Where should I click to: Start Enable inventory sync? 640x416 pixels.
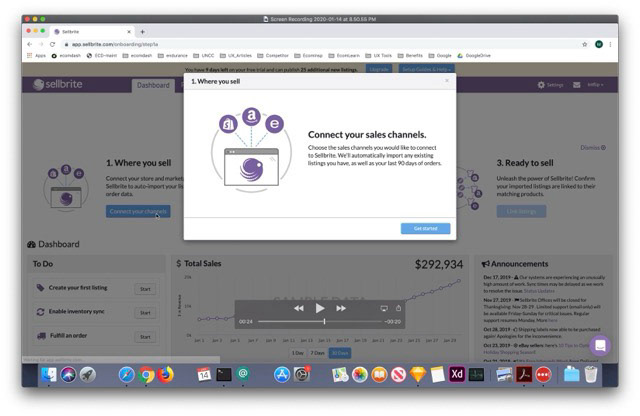tap(145, 313)
